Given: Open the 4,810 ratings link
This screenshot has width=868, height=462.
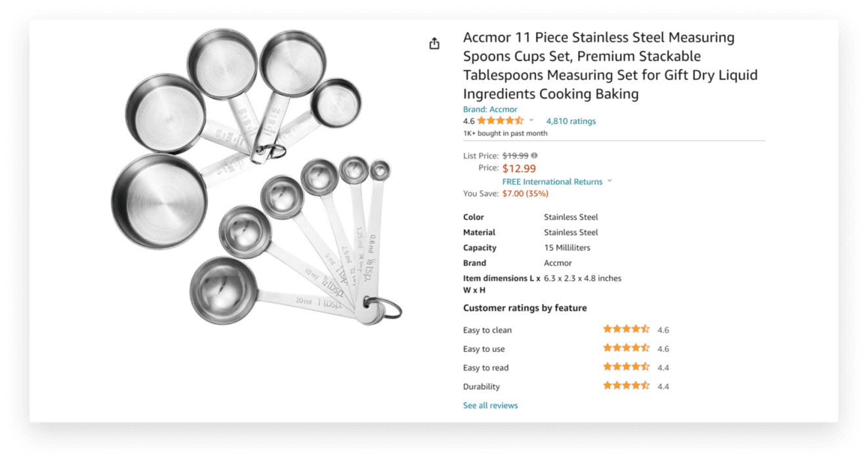Looking at the screenshot, I should click(571, 121).
